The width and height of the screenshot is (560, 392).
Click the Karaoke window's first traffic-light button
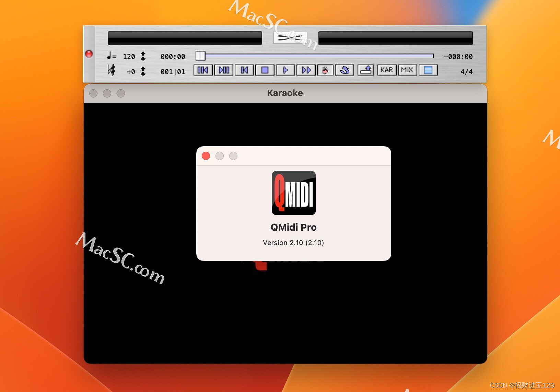tap(93, 93)
